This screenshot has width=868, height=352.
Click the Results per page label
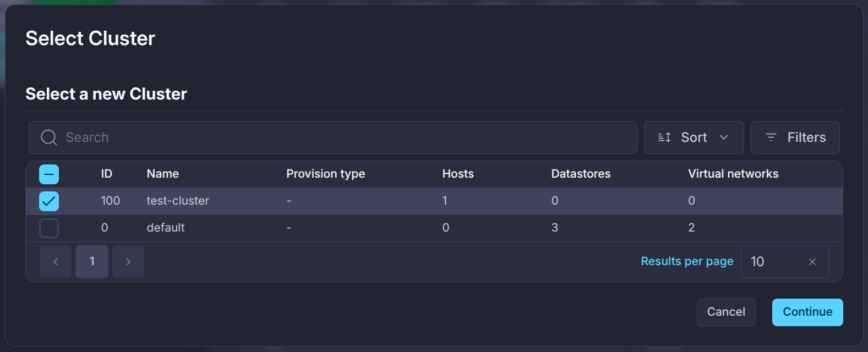pos(687,261)
